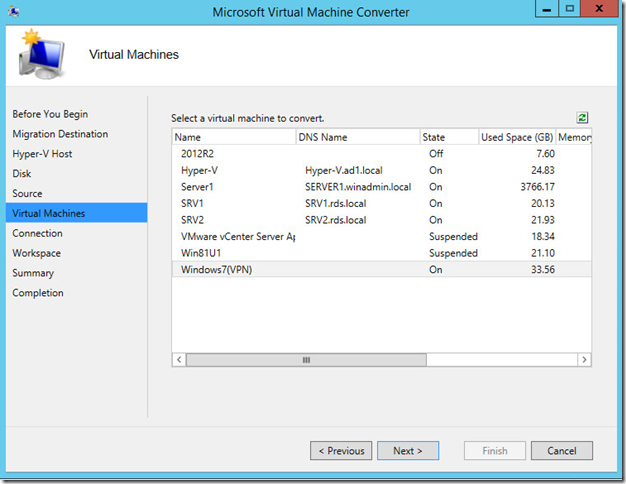626x484 pixels.
Task: Open the Summary step
Action: point(33,273)
